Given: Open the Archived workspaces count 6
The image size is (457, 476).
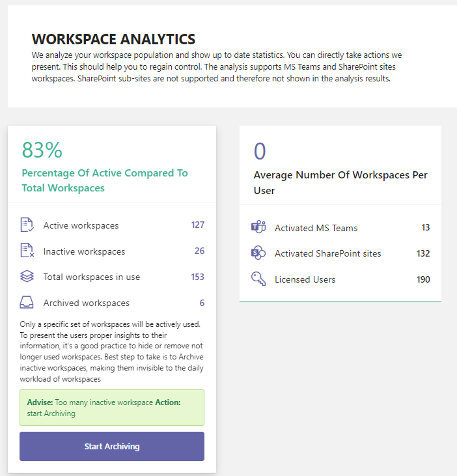Looking at the screenshot, I should (202, 303).
